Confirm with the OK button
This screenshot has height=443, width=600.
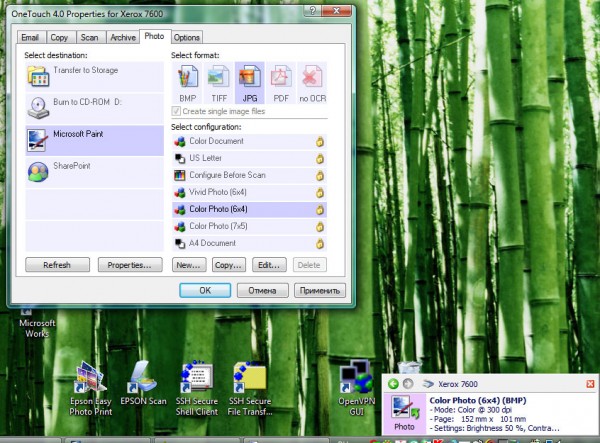coord(205,290)
